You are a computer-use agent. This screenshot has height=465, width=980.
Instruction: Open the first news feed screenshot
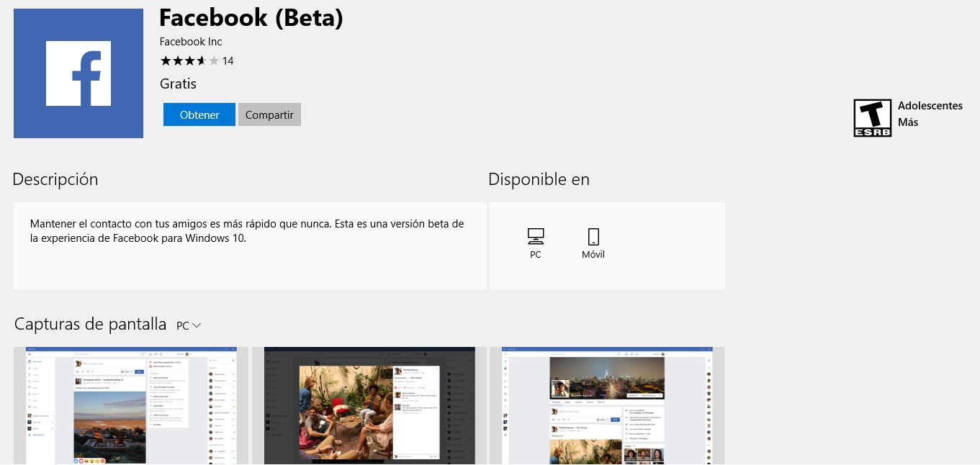(132, 405)
